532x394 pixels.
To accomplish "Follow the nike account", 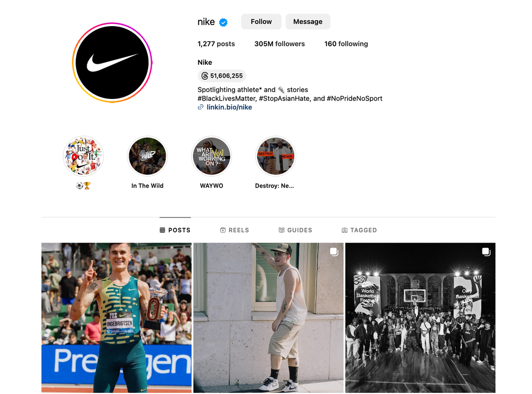I will point(261,22).
